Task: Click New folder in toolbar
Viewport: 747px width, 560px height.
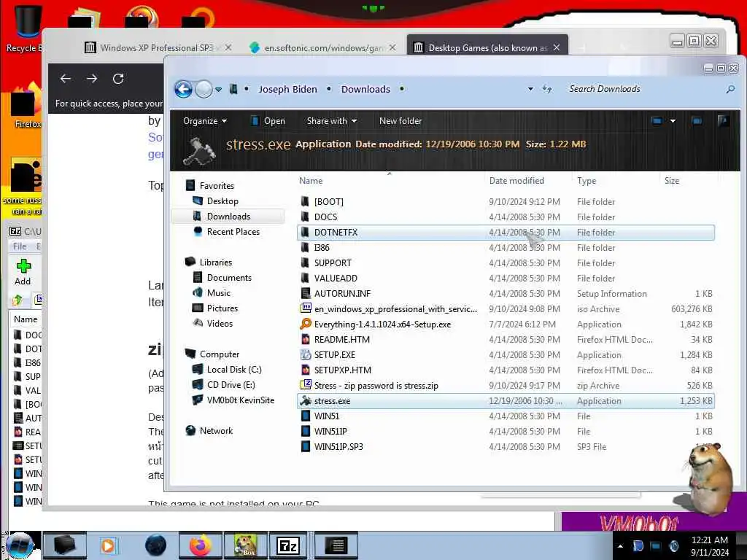Action: tap(400, 121)
